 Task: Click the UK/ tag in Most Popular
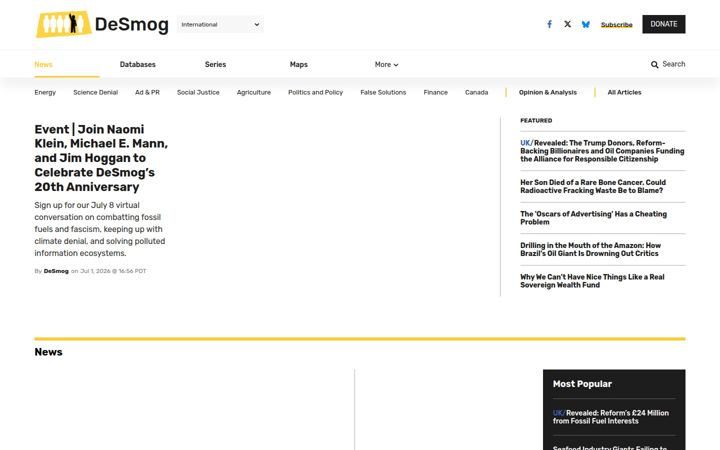pos(559,413)
